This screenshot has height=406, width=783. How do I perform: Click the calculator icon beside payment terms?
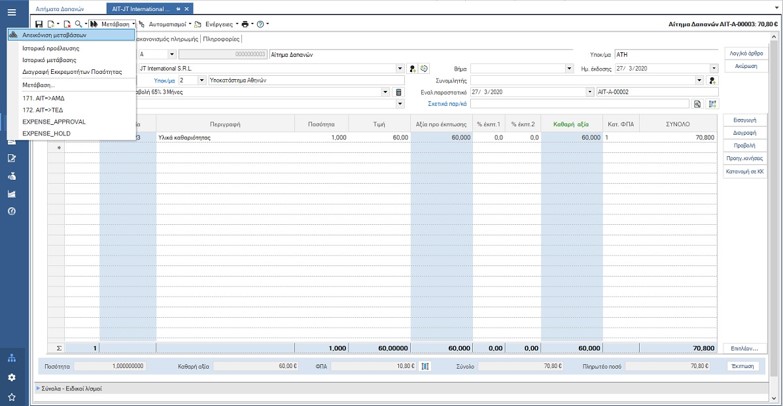pyautogui.click(x=398, y=92)
